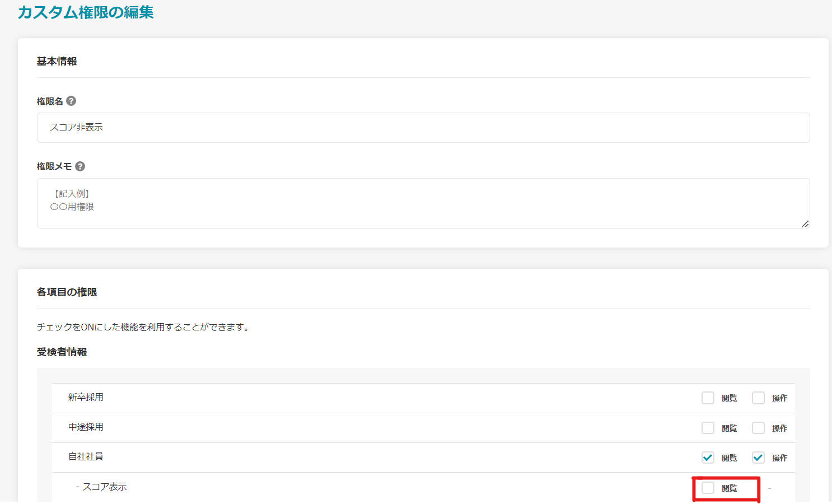Click the スコア表示 sub-item label
Screen dimensions: 832x504
[104, 487]
